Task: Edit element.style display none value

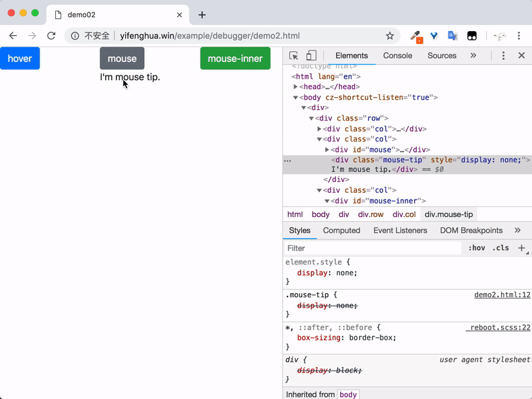Action: point(346,273)
